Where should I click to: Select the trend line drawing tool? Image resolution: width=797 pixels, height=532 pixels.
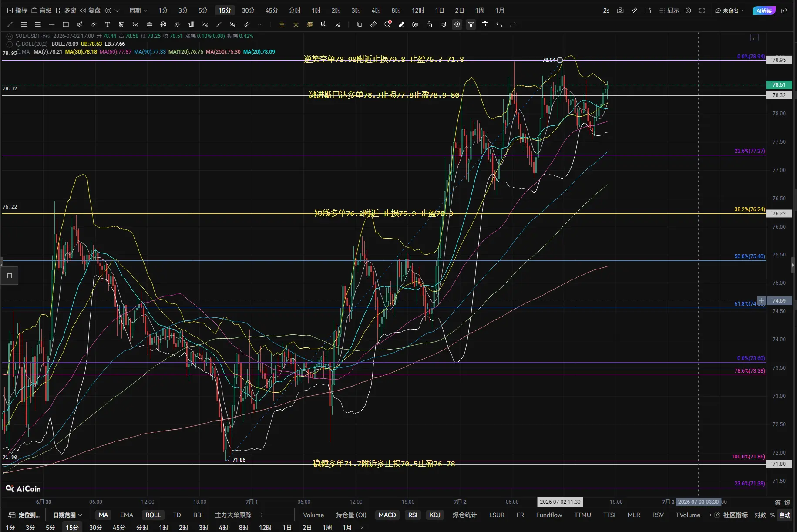pos(10,24)
